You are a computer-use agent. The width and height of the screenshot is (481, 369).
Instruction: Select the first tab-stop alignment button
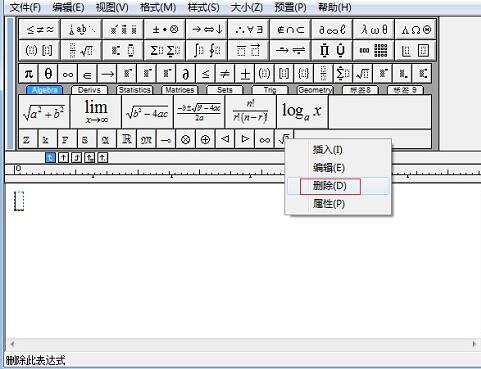click(50, 157)
